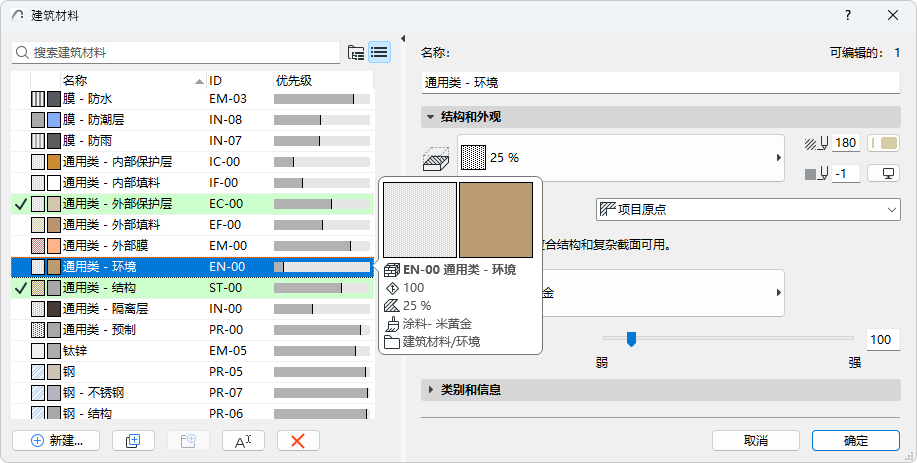Click the foreground pen color swatch

click(x=884, y=143)
